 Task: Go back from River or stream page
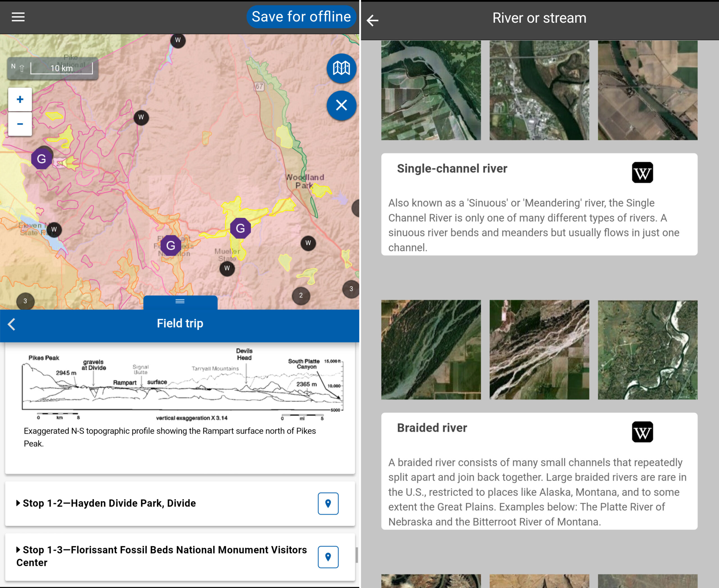372,20
